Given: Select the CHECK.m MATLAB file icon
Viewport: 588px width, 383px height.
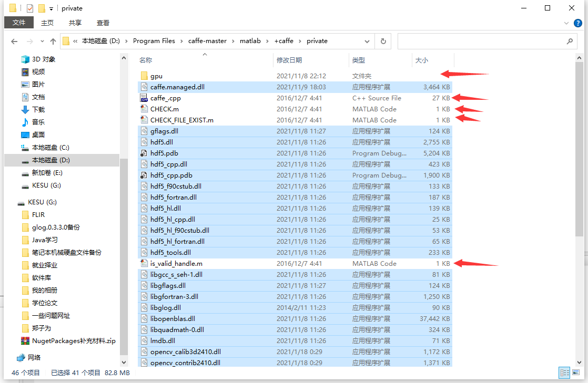Looking at the screenshot, I should [144, 109].
